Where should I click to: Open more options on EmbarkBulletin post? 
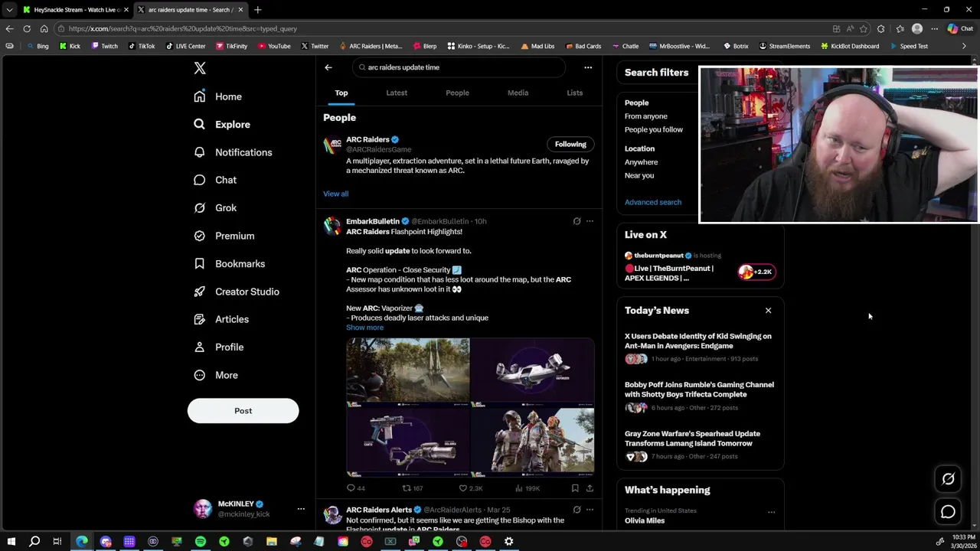tap(590, 221)
